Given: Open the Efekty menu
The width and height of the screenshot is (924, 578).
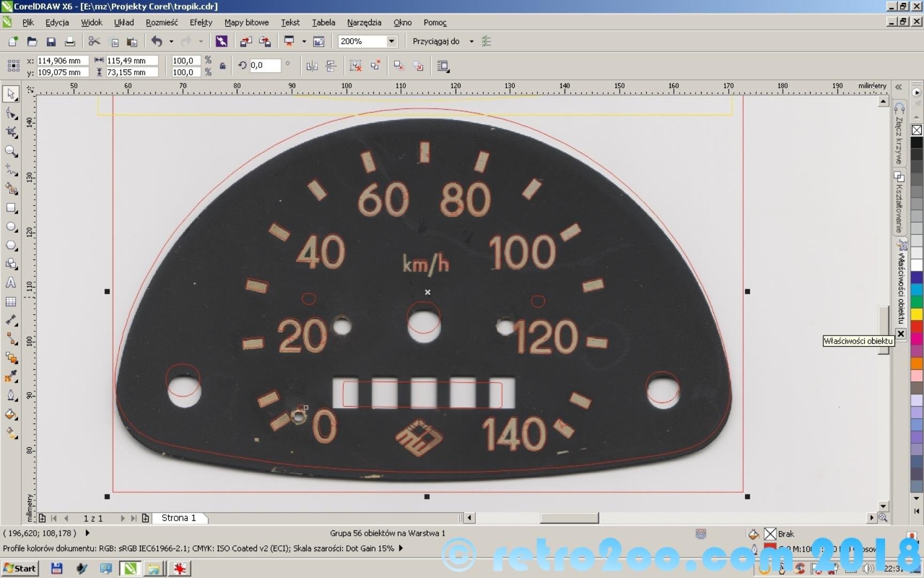Looking at the screenshot, I should 201,22.
